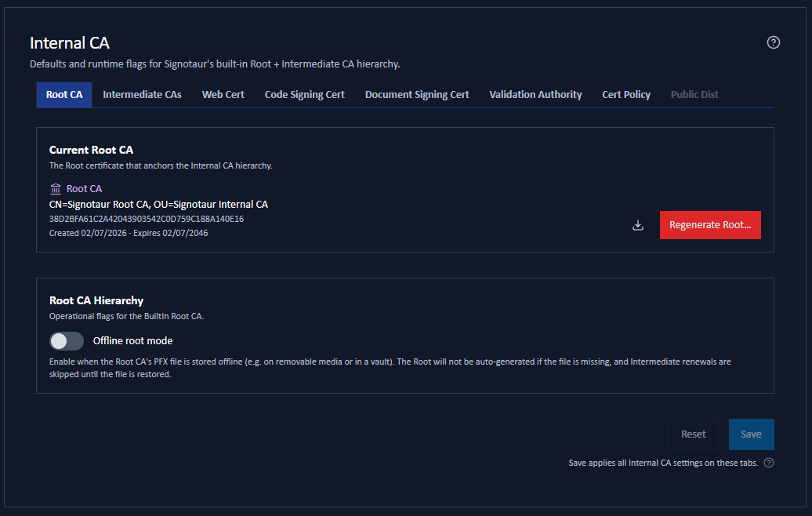Open the purple Root CA link

click(84, 188)
